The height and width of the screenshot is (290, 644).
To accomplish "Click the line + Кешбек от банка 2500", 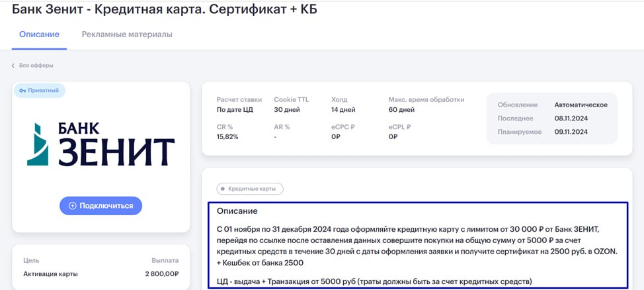I will (x=260, y=263).
